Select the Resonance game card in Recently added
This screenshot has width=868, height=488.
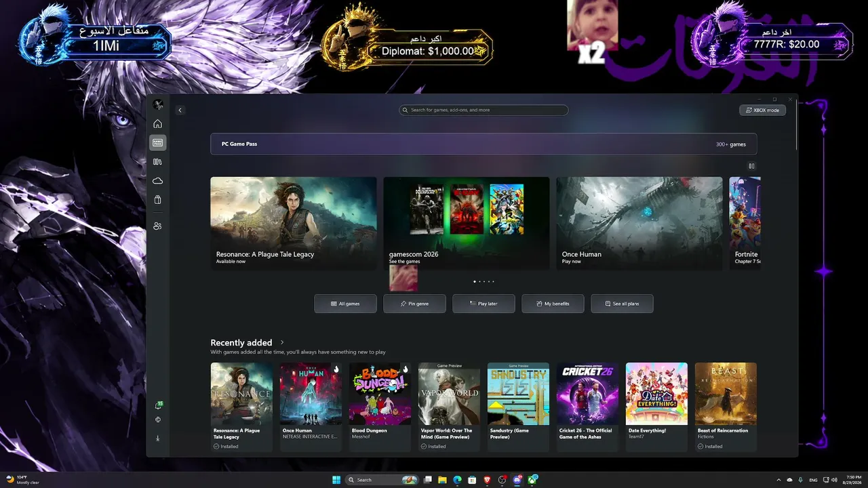(x=241, y=407)
